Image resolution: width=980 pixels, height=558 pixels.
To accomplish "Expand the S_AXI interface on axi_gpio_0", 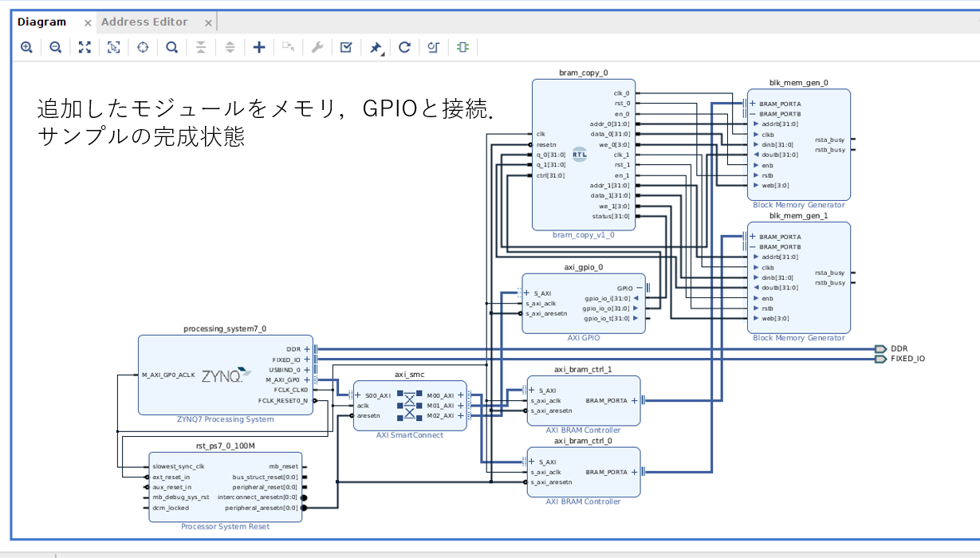I will coord(527,293).
